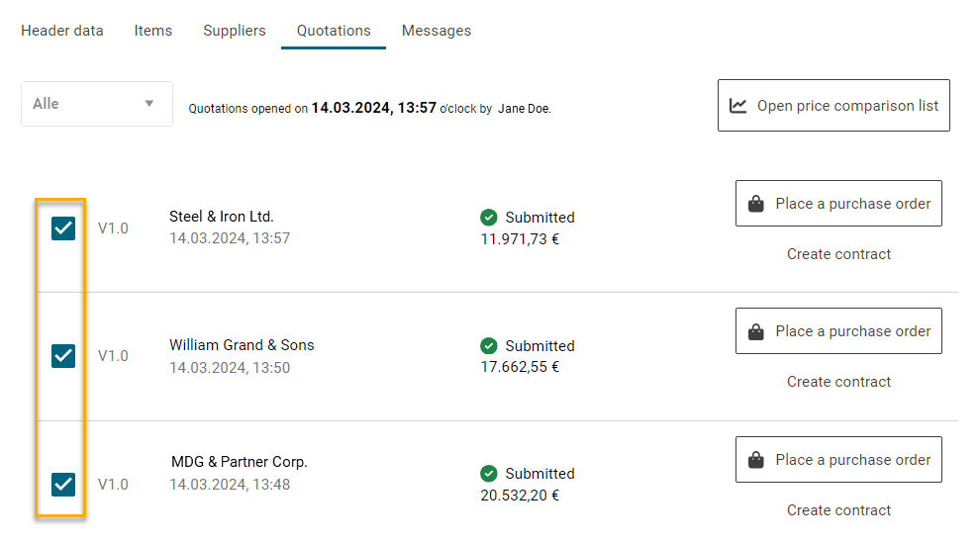This screenshot has width=980, height=544.
Task: Create contract for MDG & Partner Corp.
Action: (838, 510)
